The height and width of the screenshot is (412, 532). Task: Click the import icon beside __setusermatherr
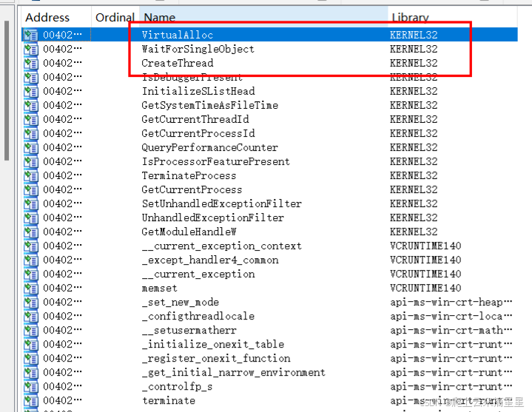tap(30, 331)
